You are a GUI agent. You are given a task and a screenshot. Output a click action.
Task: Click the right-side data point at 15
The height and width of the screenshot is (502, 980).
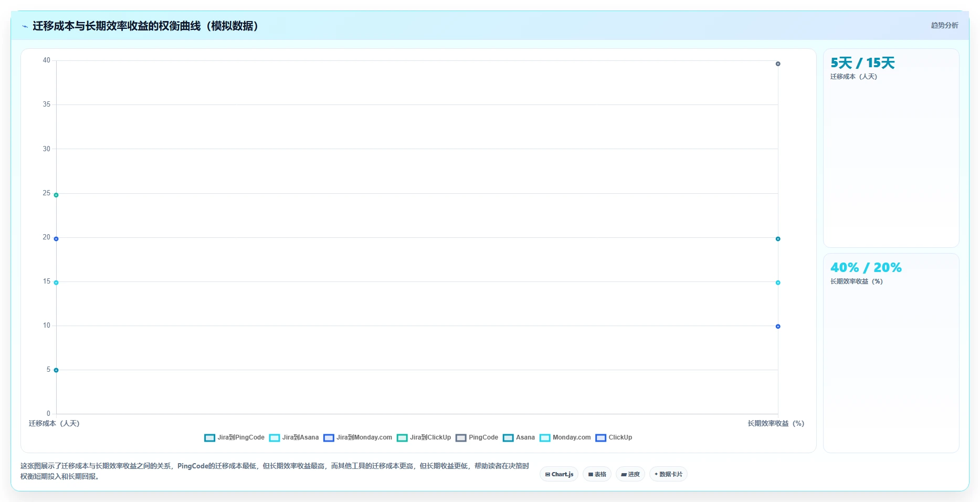click(778, 283)
